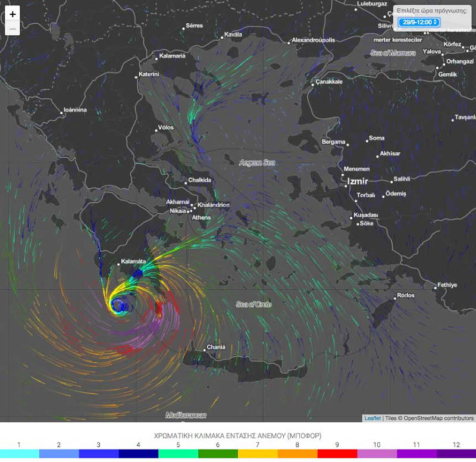This screenshot has height=462, width=476.
Task: Click the Aegean Sea map label
Action: pyautogui.click(x=258, y=163)
